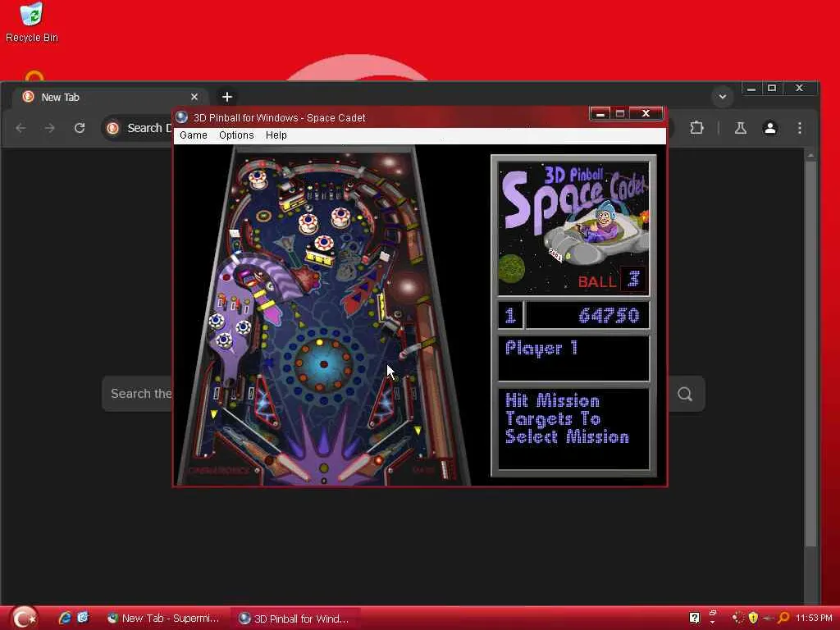Open browser extensions puzzle icon
The width and height of the screenshot is (840, 630).
696,128
